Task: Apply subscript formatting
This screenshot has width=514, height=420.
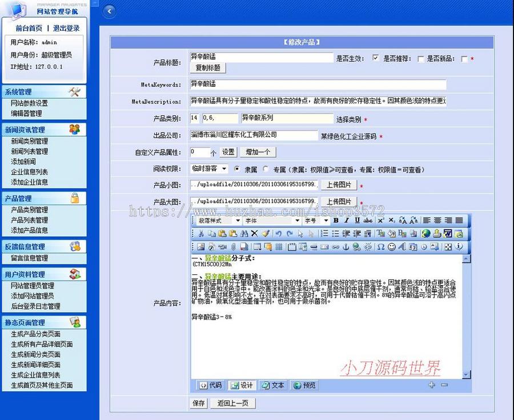Action: click(391, 221)
